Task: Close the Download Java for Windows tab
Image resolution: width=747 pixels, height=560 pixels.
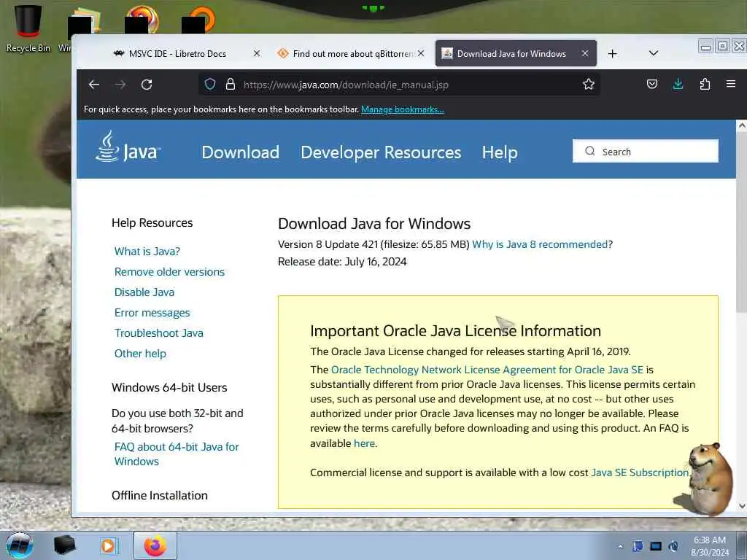Action: (585, 53)
